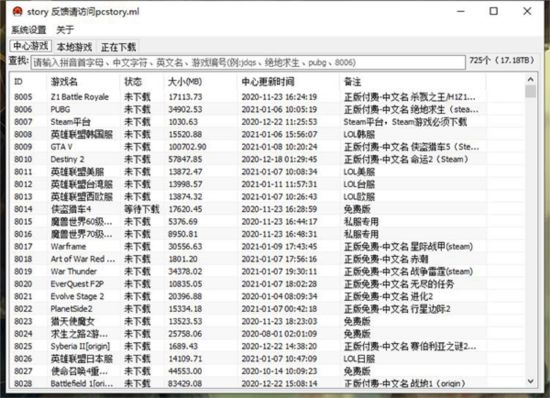Sort by the 中心更新时间 column header
This screenshot has height=398, width=550.
tap(268, 82)
